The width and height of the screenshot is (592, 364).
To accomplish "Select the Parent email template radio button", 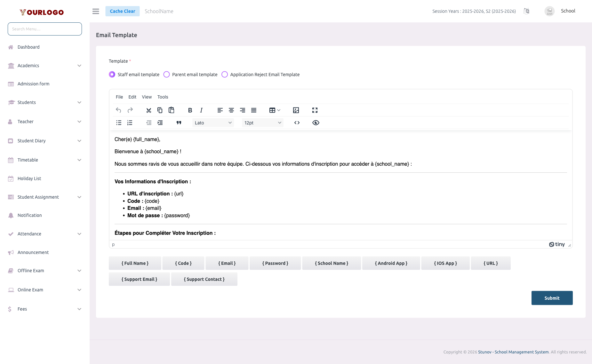I will [166, 74].
